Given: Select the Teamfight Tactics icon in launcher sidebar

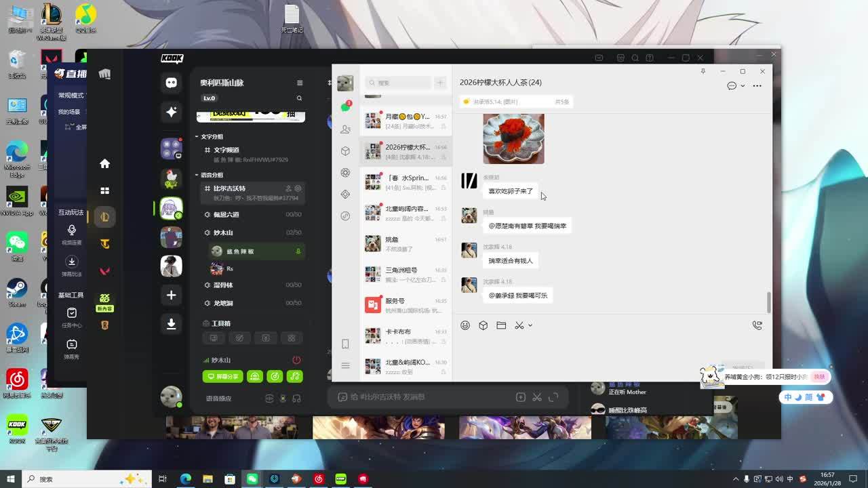Looking at the screenshot, I should 104,244.
